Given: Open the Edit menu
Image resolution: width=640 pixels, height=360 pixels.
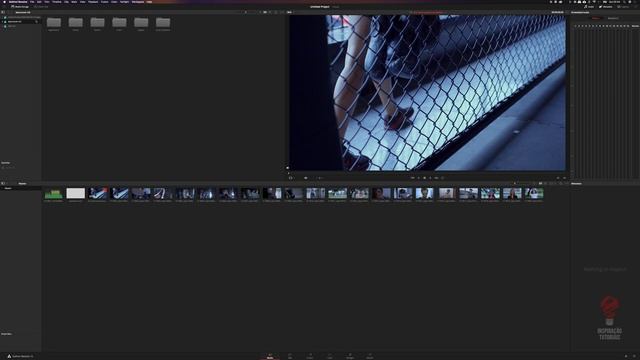Looking at the screenshot, I should click(39, 2).
